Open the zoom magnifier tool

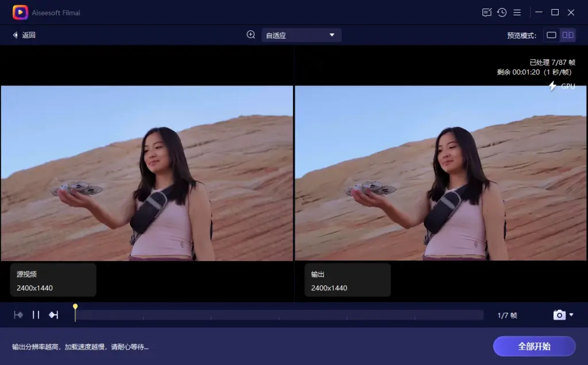point(250,34)
